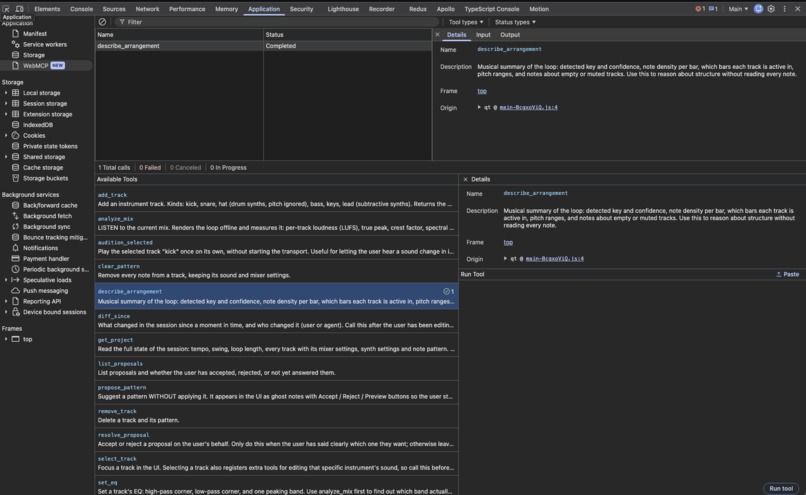This screenshot has height=495, width=806.
Task: Open Payment handler service
Action: pyautogui.click(x=46, y=259)
